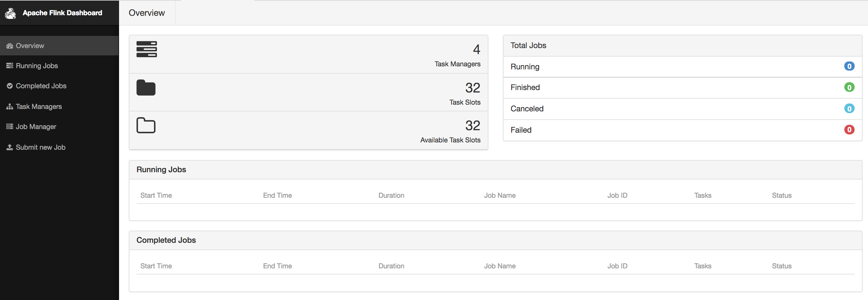Click the red Failed jobs count badge
868x300 pixels.
[x=849, y=130]
